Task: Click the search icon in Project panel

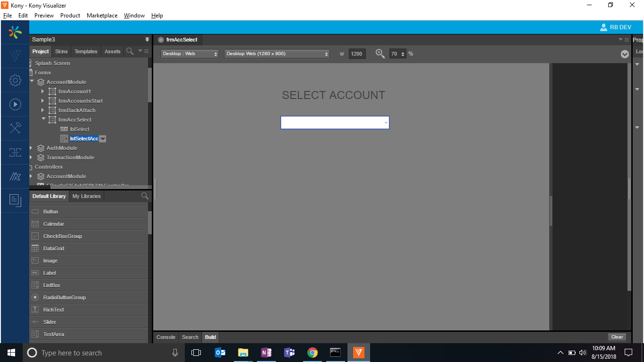Action: click(x=130, y=51)
